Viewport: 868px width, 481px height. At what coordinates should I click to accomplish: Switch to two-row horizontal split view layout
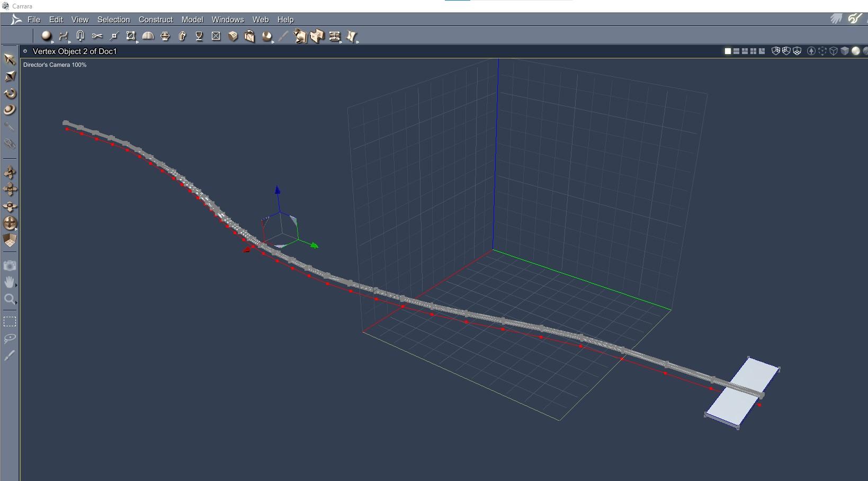(x=736, y=51)
